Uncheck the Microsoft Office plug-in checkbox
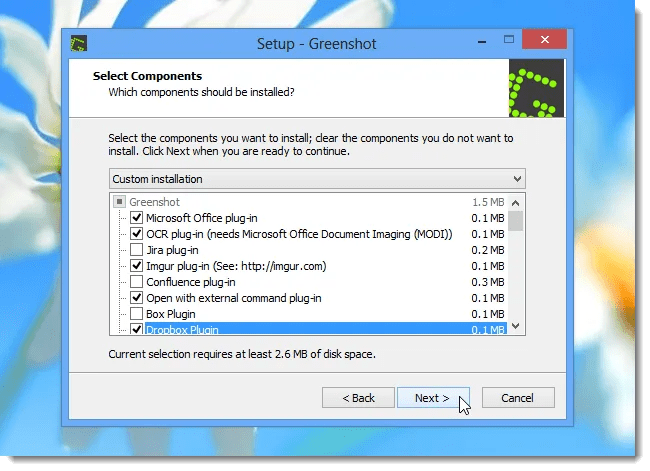 [136, 218]
